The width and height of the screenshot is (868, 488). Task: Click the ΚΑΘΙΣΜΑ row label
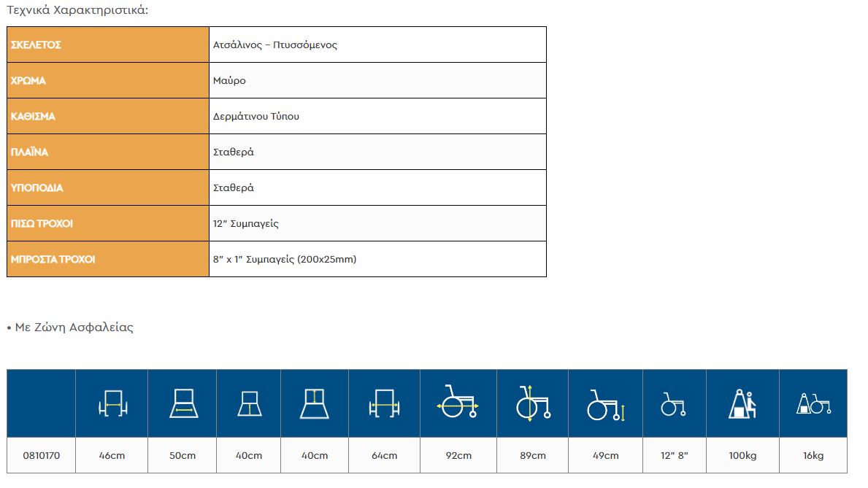33,116
